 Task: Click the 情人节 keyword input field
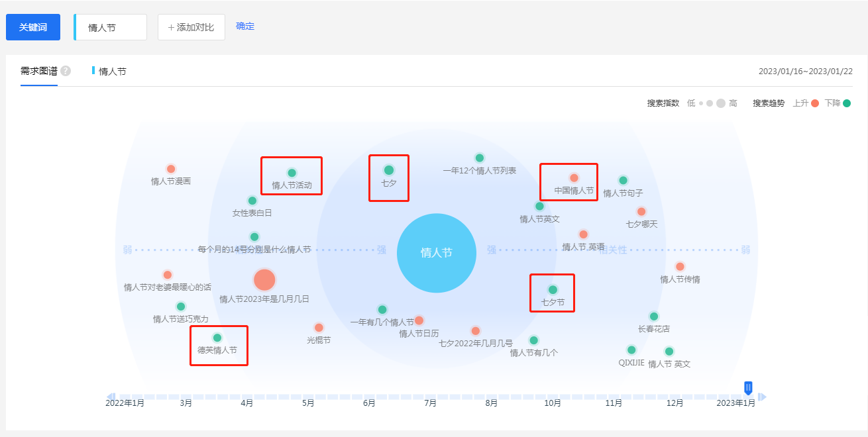[x=111, y=28]
